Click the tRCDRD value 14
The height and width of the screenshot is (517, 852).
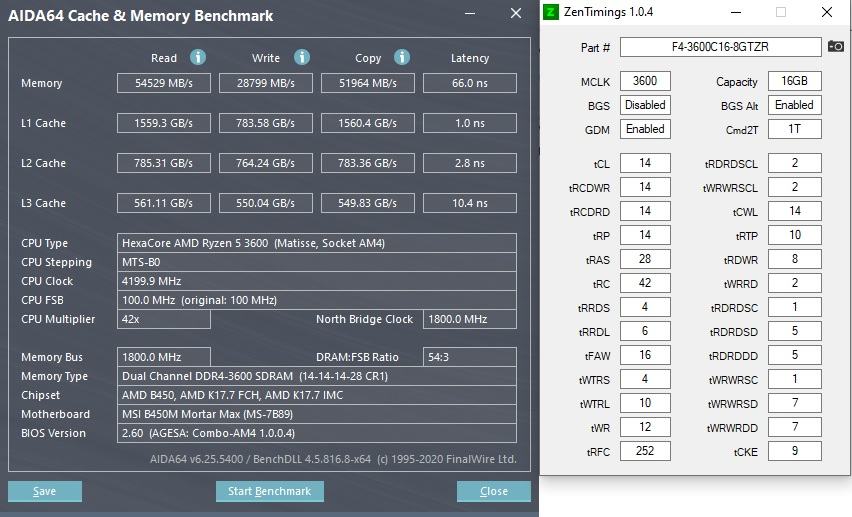click(645, 211)
